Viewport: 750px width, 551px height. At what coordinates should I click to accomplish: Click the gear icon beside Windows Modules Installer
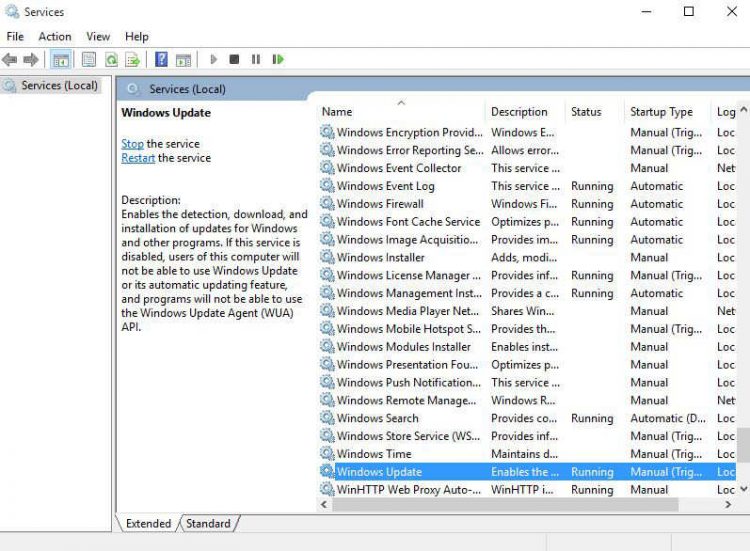(327, 347)
